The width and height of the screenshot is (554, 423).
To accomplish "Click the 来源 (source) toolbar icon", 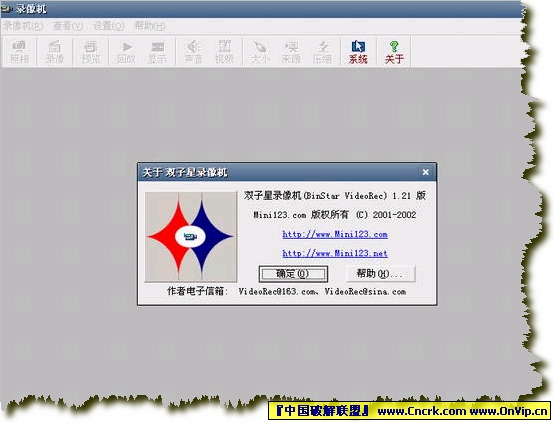I will pyautogui.click(x=291, y=52).
